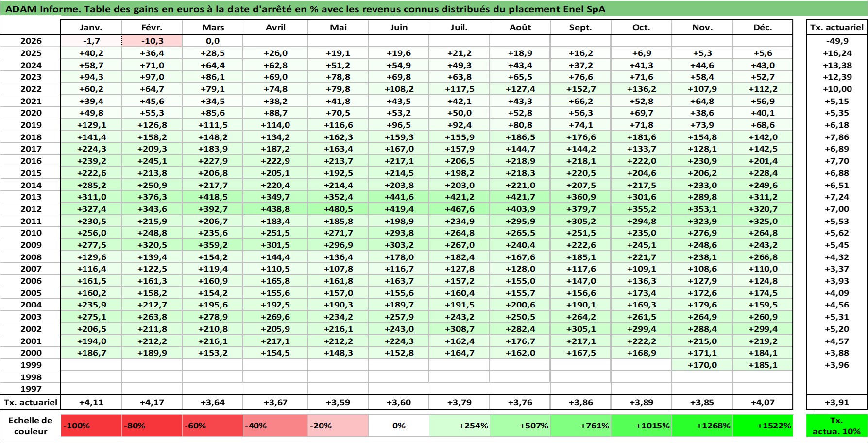Select the +5,6 cell for Déc. 2025
The height and width of the screenshot is (443, 868).
(763, 53)
